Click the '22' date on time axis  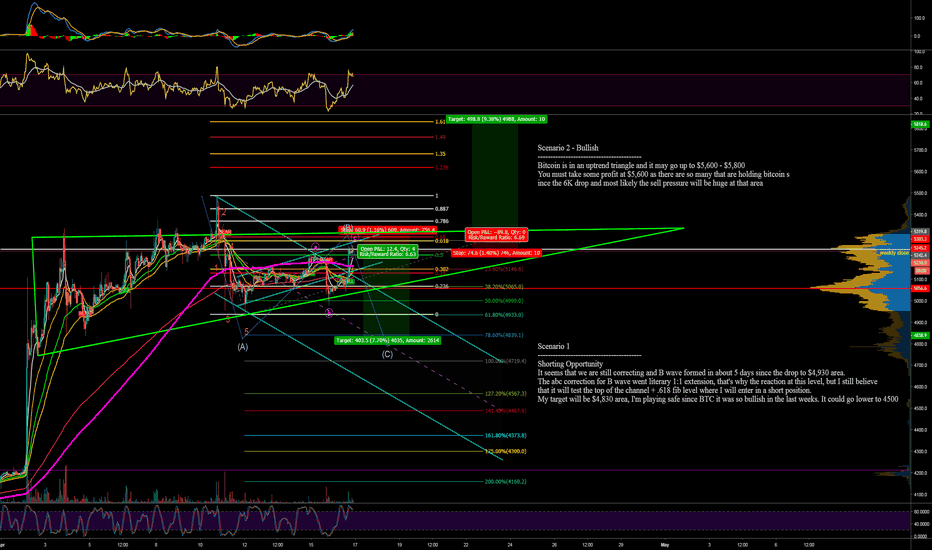point(466,545)
